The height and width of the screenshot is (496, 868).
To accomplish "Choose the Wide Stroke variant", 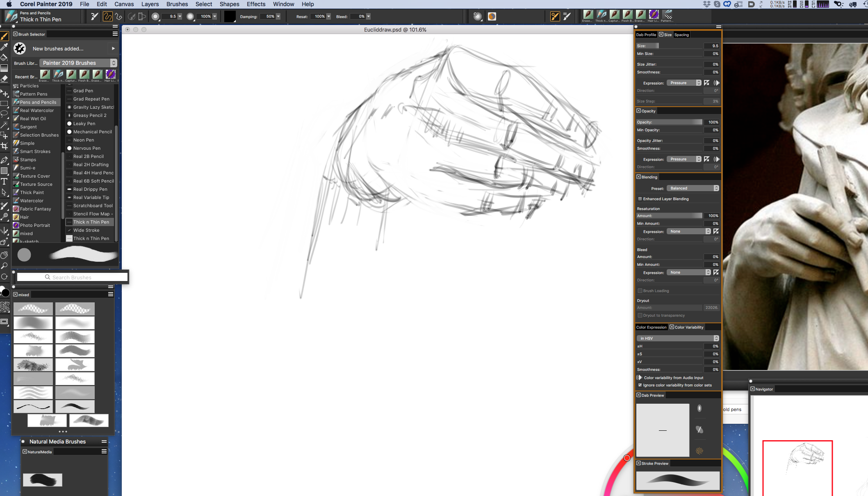I will coord(90,230).
